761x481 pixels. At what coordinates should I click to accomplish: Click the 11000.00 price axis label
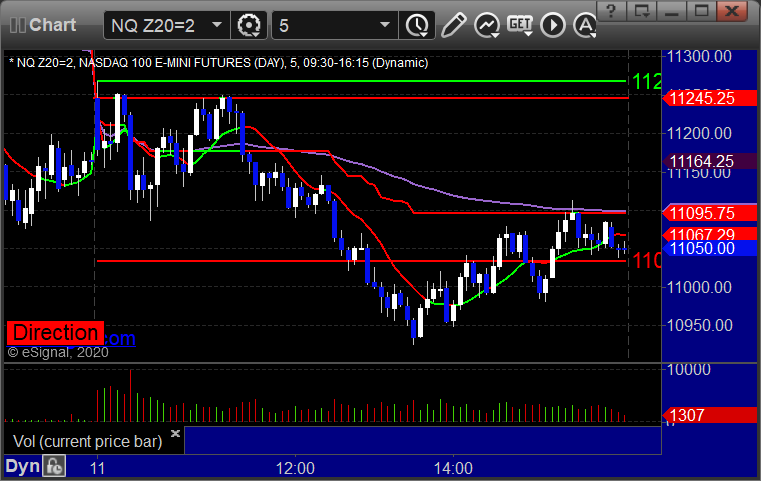699,287
